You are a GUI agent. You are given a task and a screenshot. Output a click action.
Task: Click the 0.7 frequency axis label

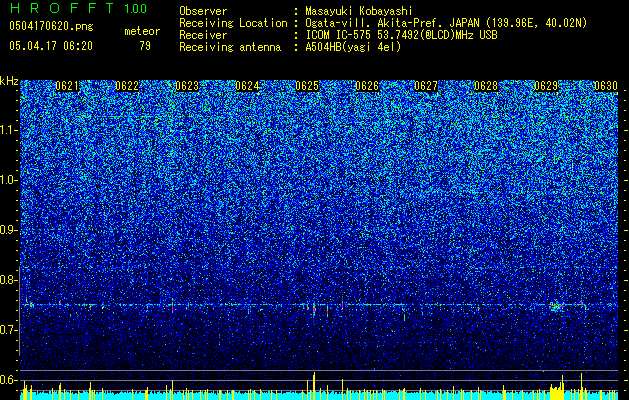click(x=8, y=330)
